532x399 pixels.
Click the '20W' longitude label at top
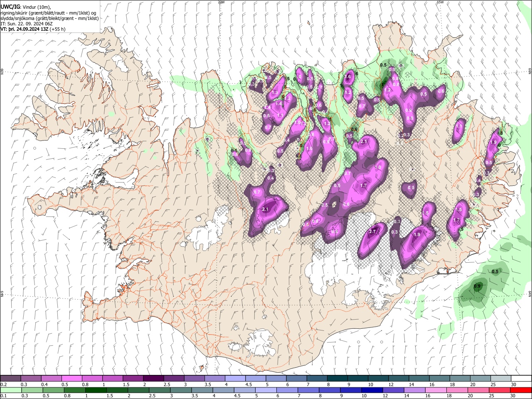tap(221, 2)
